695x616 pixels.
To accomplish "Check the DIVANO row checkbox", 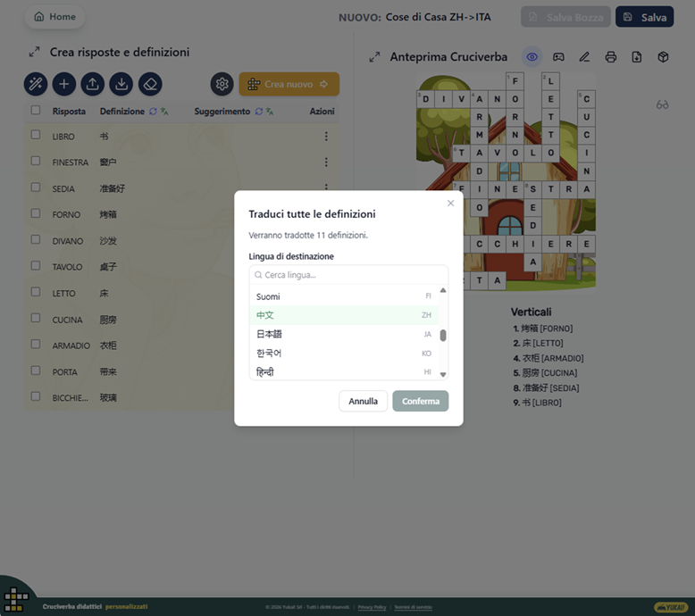I will click(x=36, y=239).
